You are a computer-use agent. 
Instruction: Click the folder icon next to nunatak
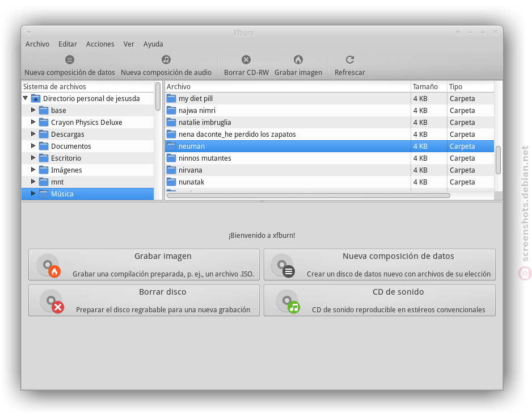171,182
